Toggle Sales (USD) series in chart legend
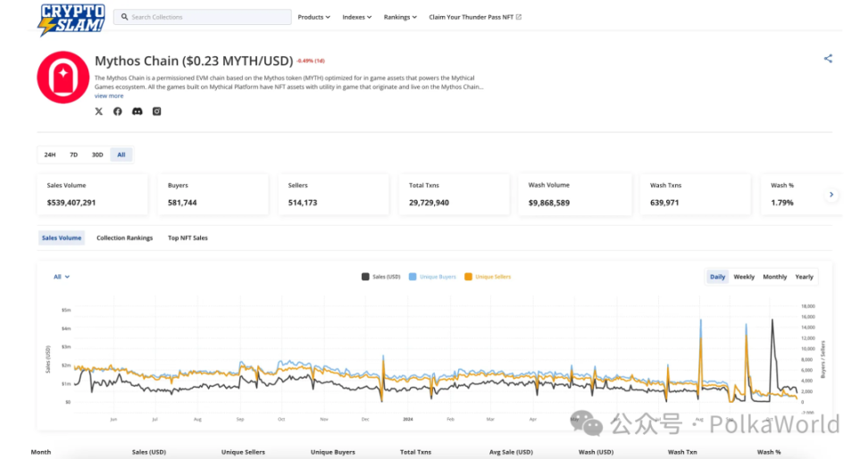The image size is (868, 459). [383, 277]
